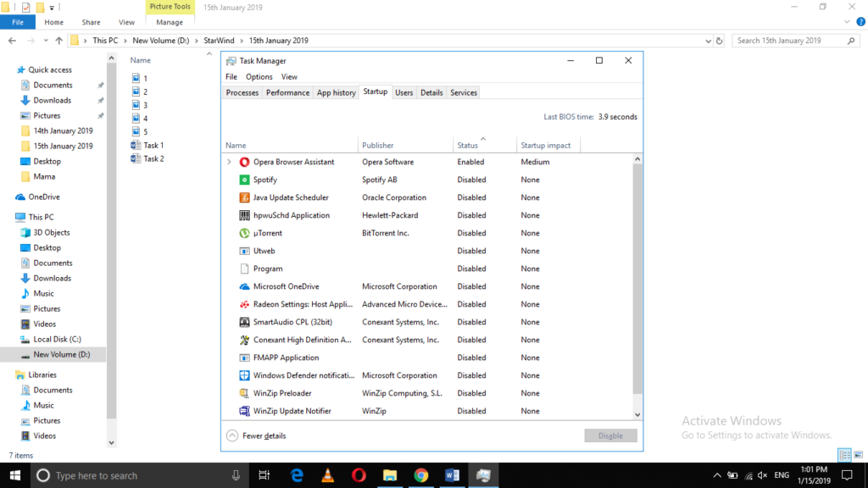Open Opera browser from the taskbar
This screenshot has width=868, height=488.
click(359, 475)
